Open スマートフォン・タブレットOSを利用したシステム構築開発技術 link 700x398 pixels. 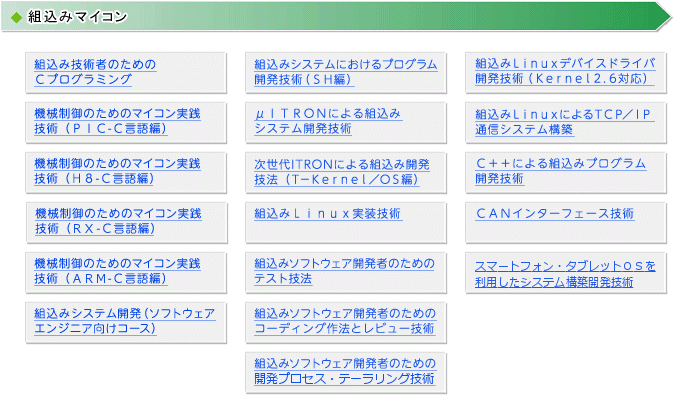pyautogui.click(x=565, y=274)
